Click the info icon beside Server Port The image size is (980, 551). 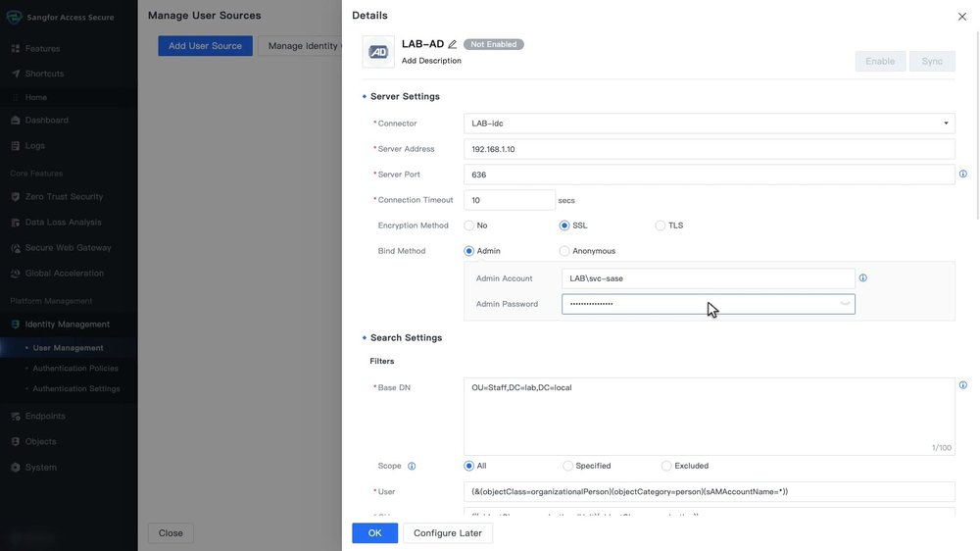pyautogui.click(x=963, y=174)
